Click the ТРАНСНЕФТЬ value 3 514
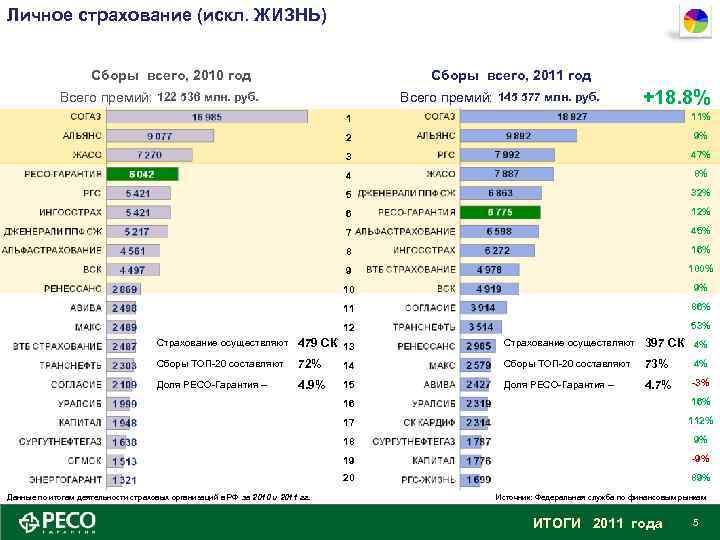Viewport: 720px width, 540px height. pos(481,327)
